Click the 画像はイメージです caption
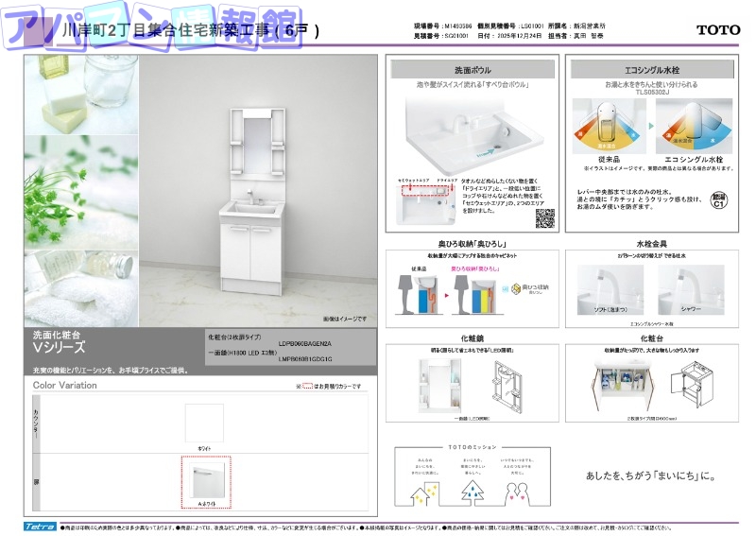756x536 pixels. click(345, 319)
